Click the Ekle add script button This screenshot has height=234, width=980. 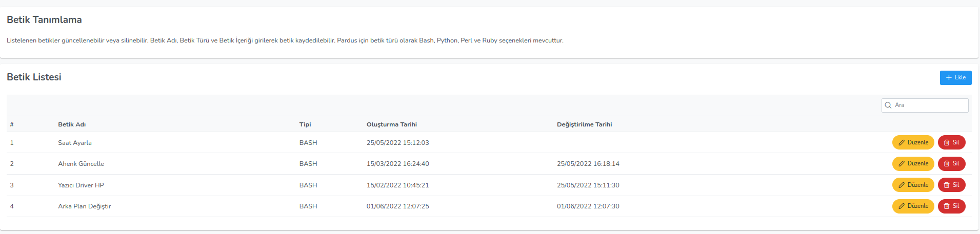coord(955,78)
